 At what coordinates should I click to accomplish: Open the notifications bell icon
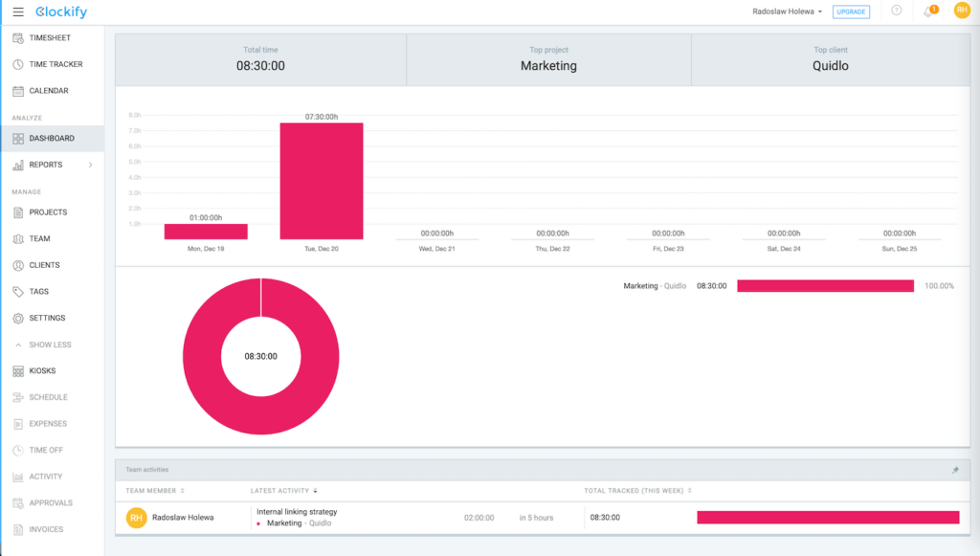(x=929, y=11)
